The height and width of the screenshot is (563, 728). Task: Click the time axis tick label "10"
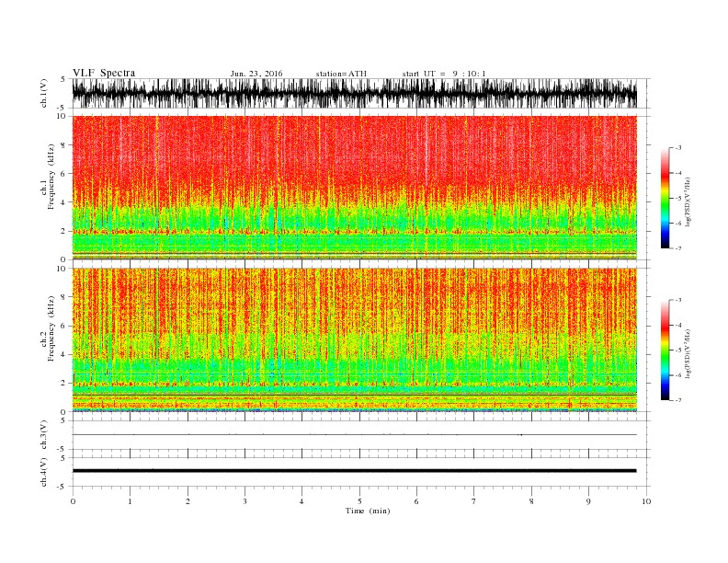coord(646,501)
